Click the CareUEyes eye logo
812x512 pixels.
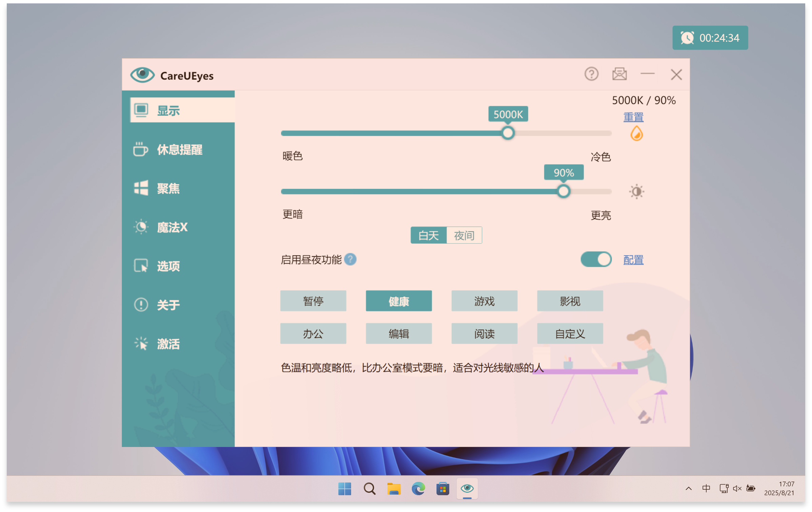142,75
